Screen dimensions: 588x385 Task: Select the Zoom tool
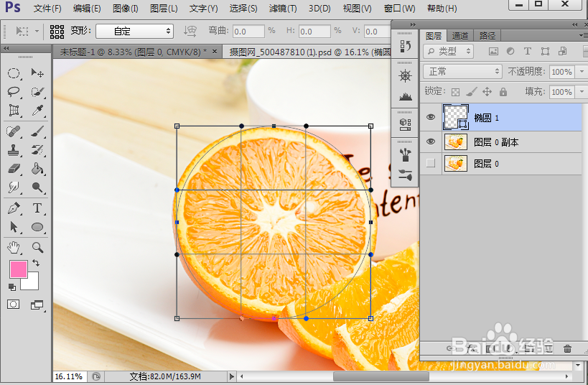point(37,247)
